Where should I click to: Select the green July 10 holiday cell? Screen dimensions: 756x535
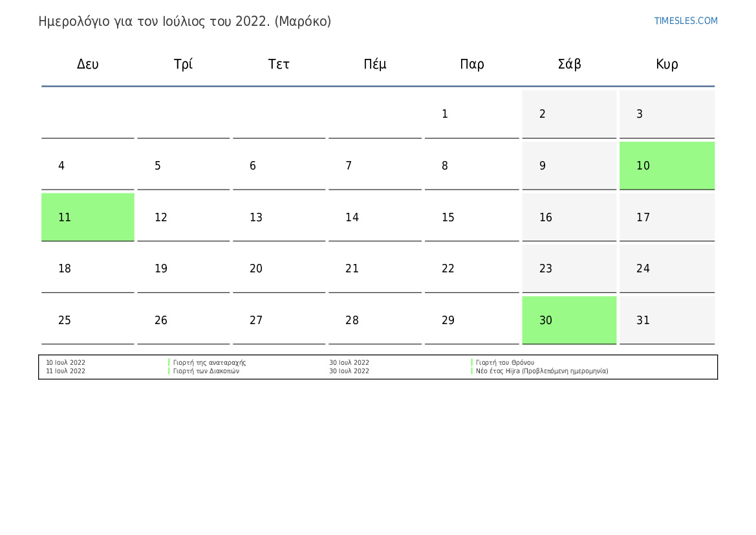point(667,166)
